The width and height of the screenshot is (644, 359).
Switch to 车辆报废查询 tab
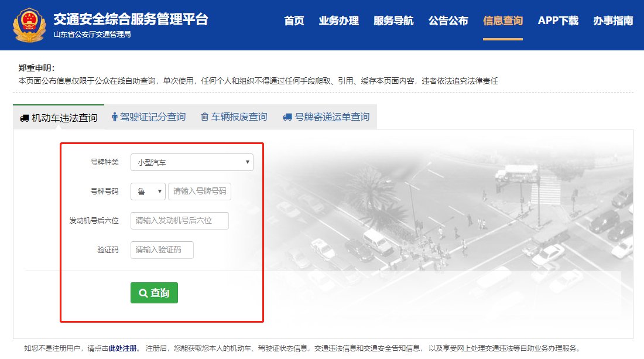pyautogui.click(x=234, y=117)
